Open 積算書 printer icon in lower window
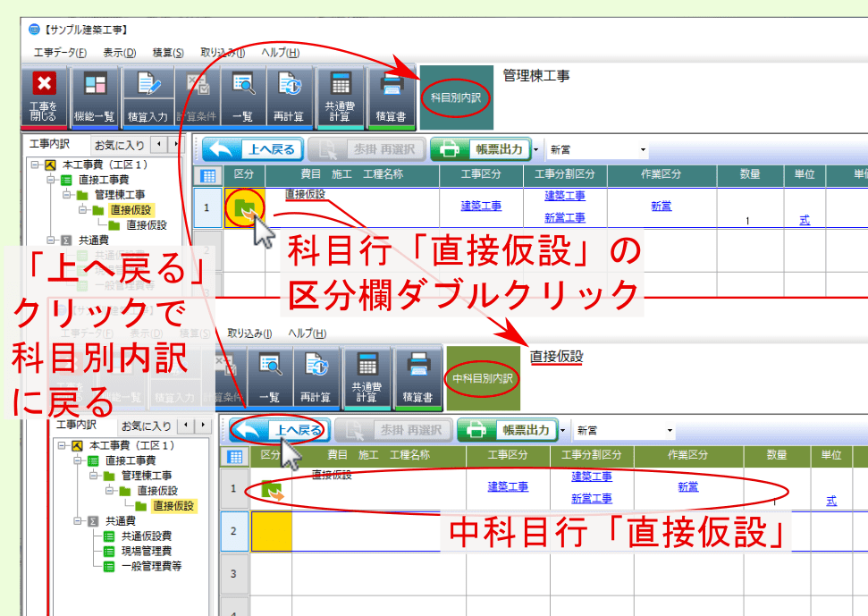 coord(417,377)
